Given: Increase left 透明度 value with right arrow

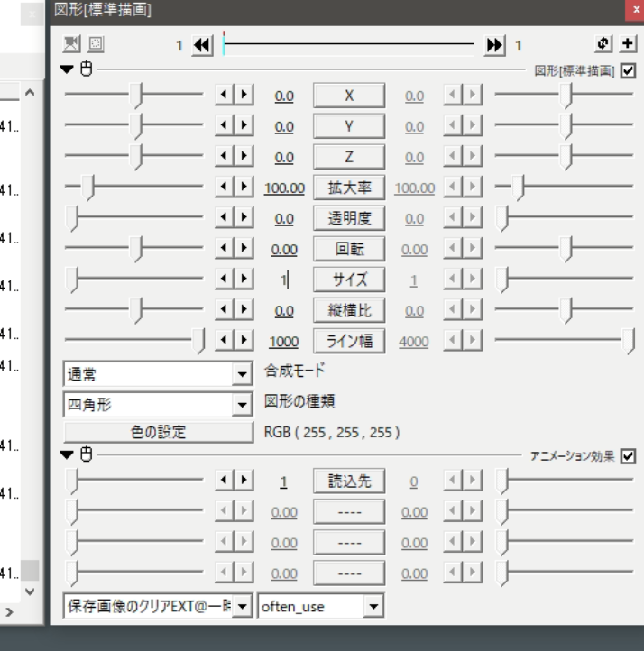Looking at the screenshot, I should (244, 217).
